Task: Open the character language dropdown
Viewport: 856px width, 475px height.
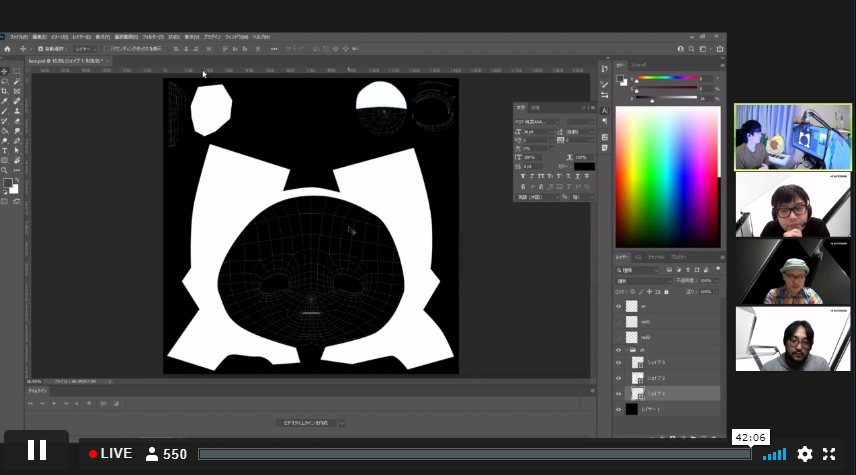Action: (x=537, y=197)
